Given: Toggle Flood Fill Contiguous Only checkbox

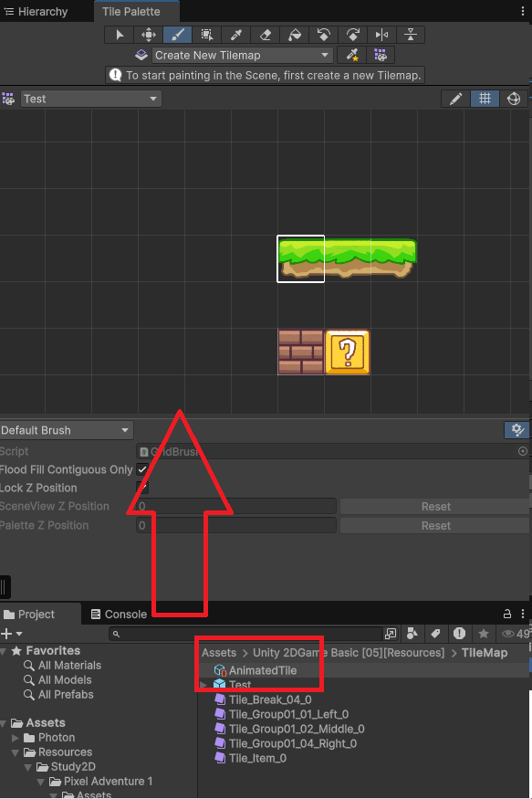Looking at the screenshot, I should (142, 469).
